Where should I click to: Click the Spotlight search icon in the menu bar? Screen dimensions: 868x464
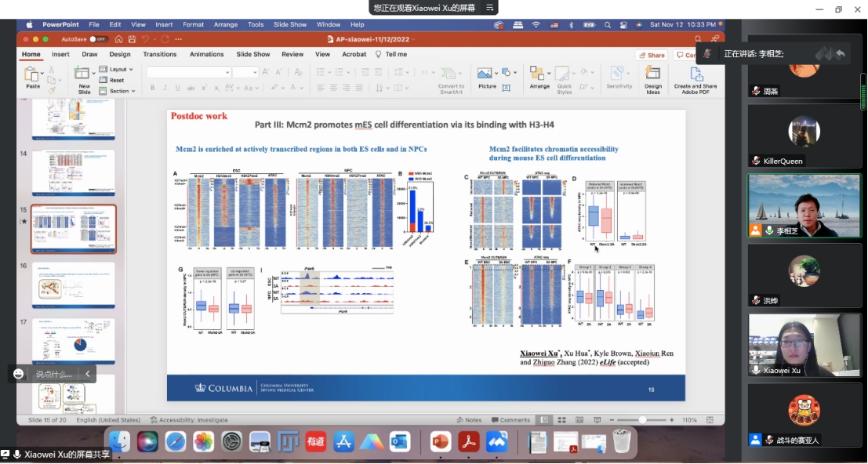coord(607,24)
